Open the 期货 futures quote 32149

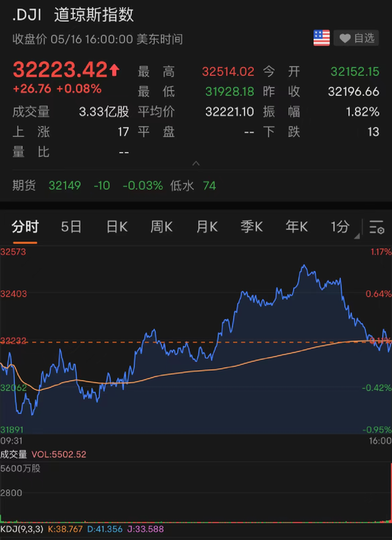(65, 186)
